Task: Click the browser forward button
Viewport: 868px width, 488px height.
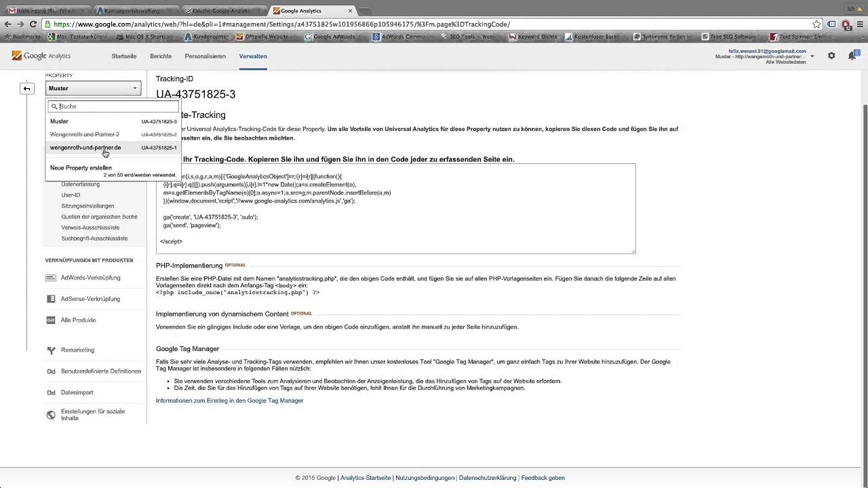Action: click(20, 24)
